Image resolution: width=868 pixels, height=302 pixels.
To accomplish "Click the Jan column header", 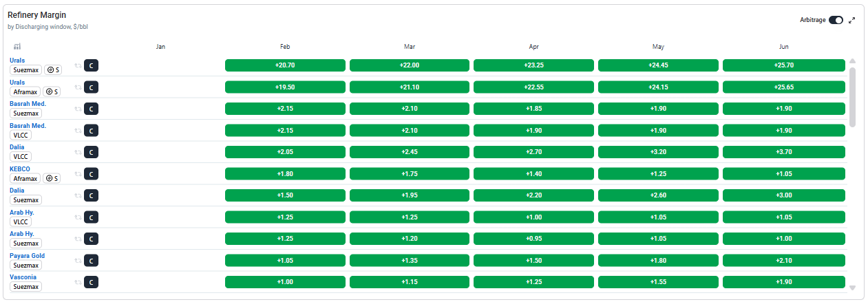I will pos(160,47).
